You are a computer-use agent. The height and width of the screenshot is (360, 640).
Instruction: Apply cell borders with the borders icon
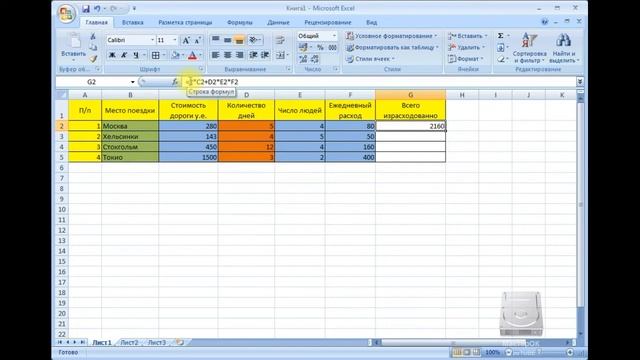pyautogui.click(x=156, y=55)
